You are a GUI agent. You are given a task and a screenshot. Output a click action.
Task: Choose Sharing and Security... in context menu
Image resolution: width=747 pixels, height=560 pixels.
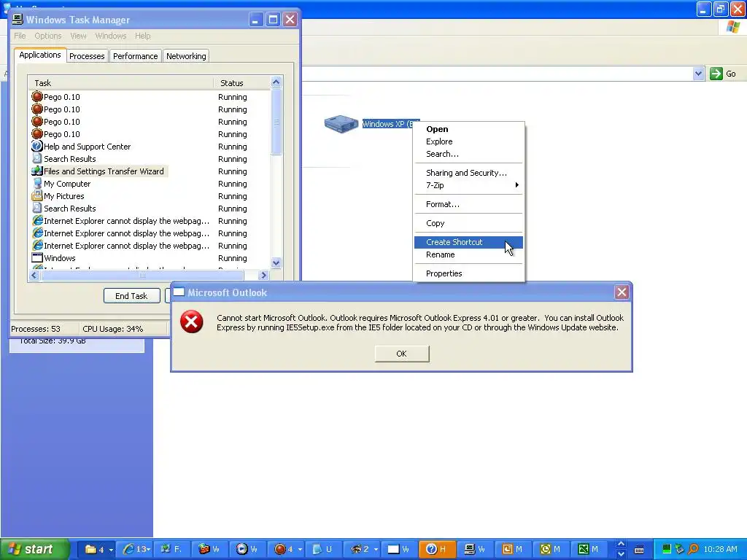click(x=468, y=172)
